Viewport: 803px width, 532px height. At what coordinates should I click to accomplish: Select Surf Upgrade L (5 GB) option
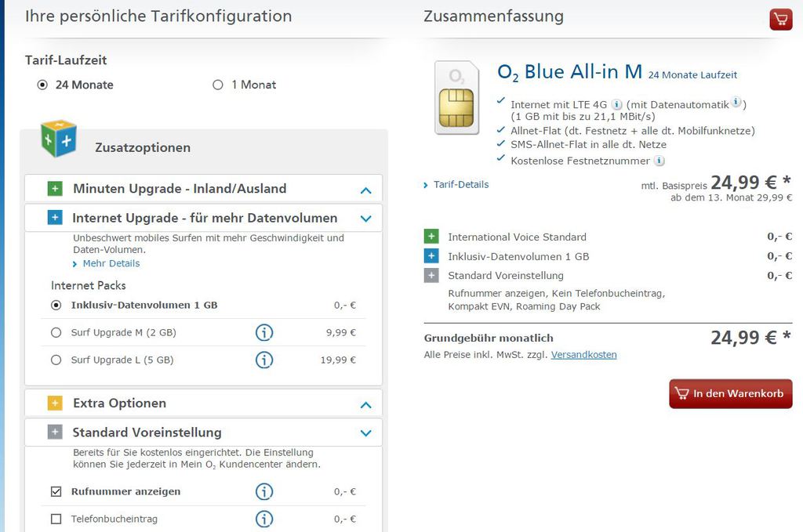[56, 360]
